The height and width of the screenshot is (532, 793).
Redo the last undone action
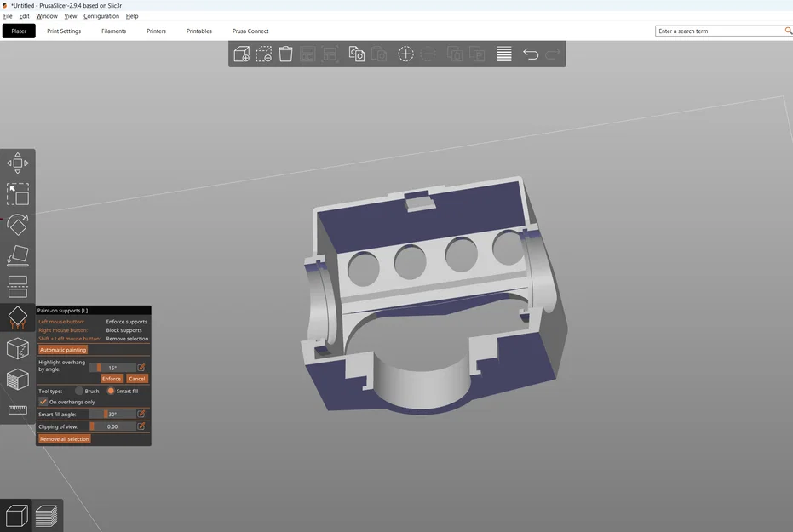click(x=553, y=54)
